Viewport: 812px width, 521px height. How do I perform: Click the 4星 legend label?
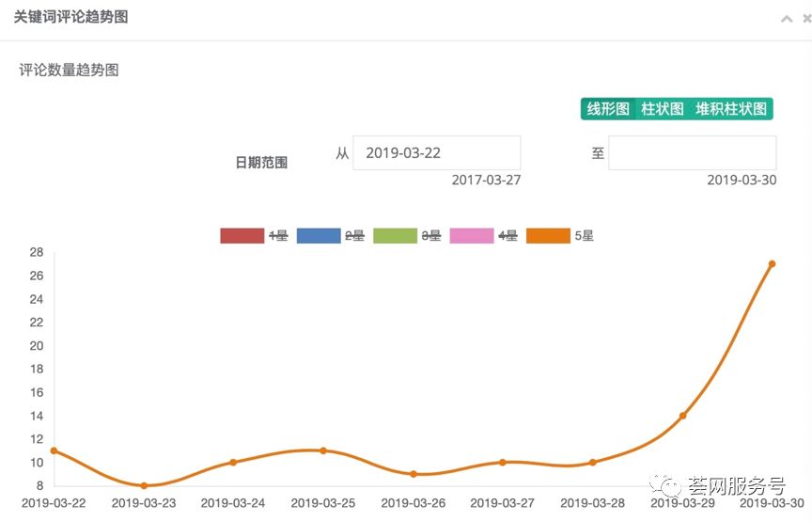pos(508,236)
